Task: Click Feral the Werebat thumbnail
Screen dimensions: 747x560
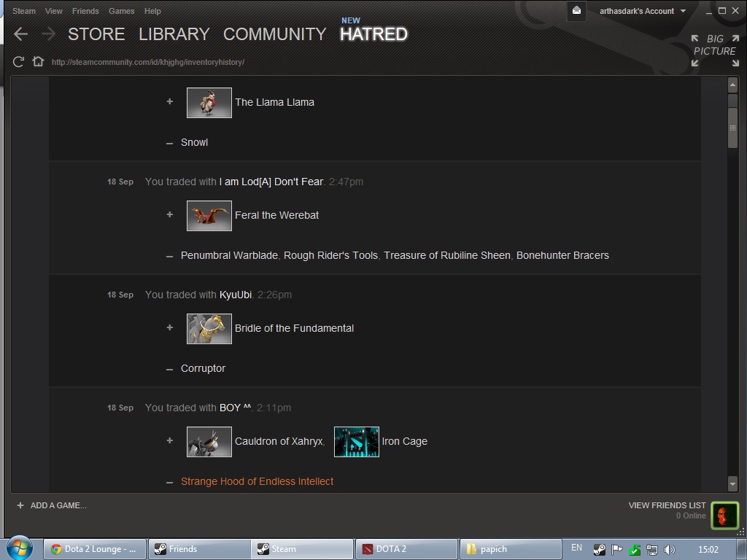Action: pyautogui.click(x=209, y=216)
